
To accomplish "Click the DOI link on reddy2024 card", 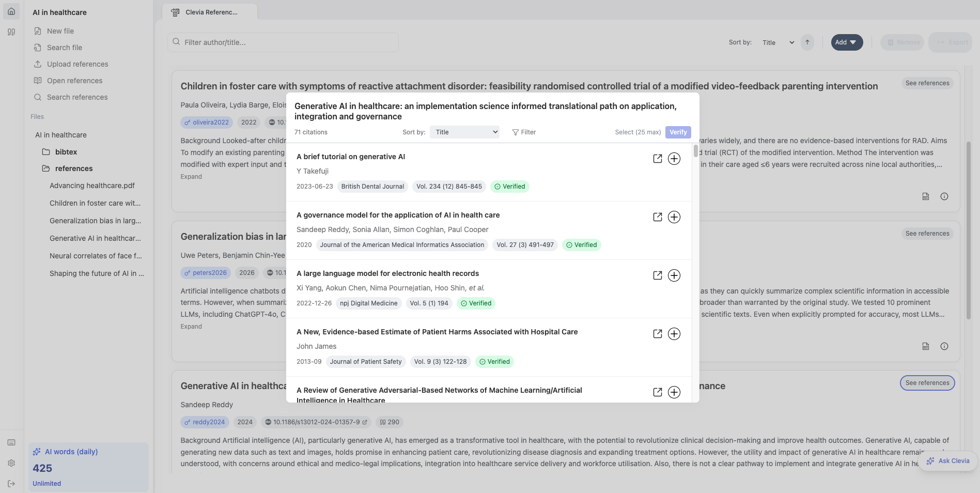I will click(x=316, y=422).
